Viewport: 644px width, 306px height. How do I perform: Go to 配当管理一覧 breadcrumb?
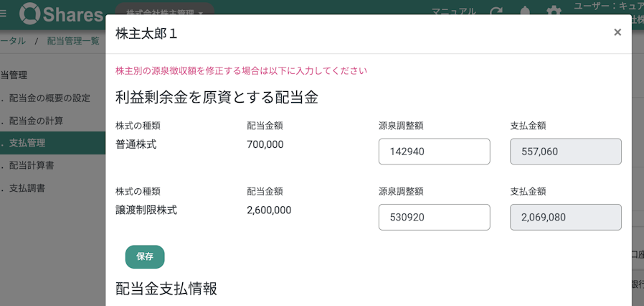tap(73, 41)
